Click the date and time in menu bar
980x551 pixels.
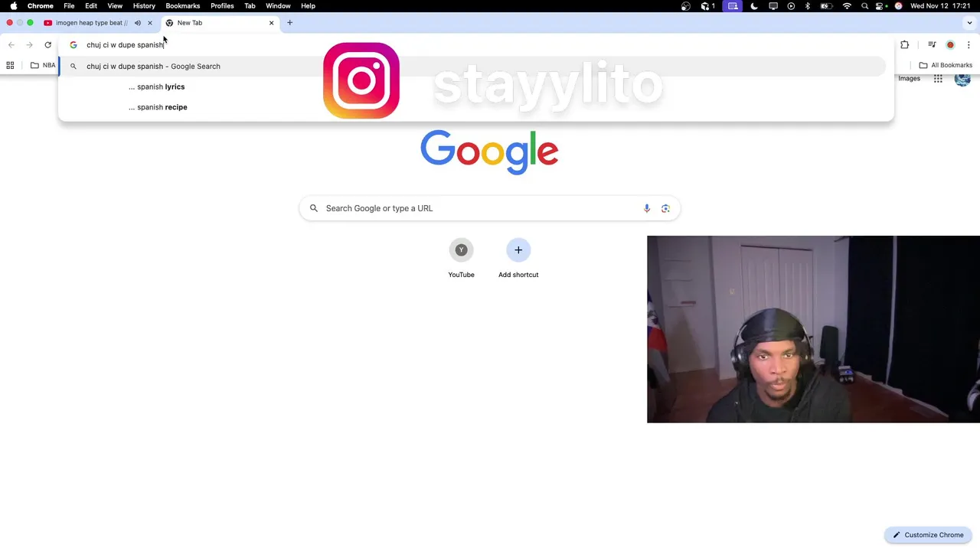(940, 5)
